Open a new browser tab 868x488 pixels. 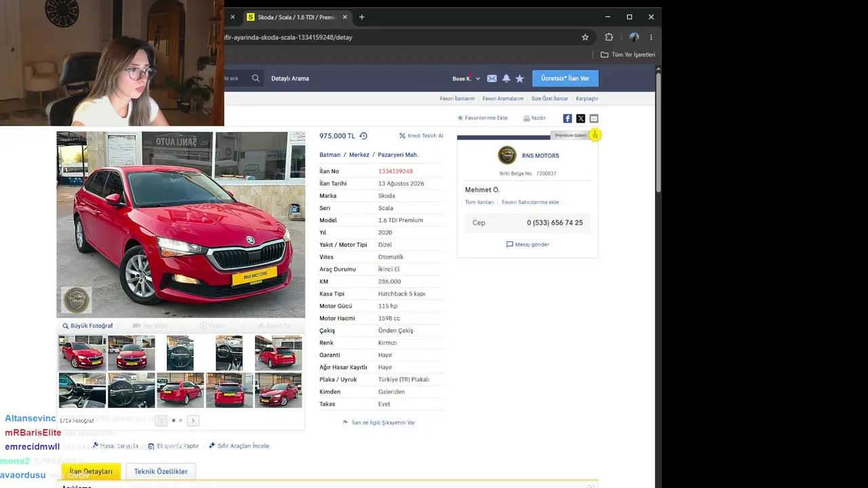point(361,17)
